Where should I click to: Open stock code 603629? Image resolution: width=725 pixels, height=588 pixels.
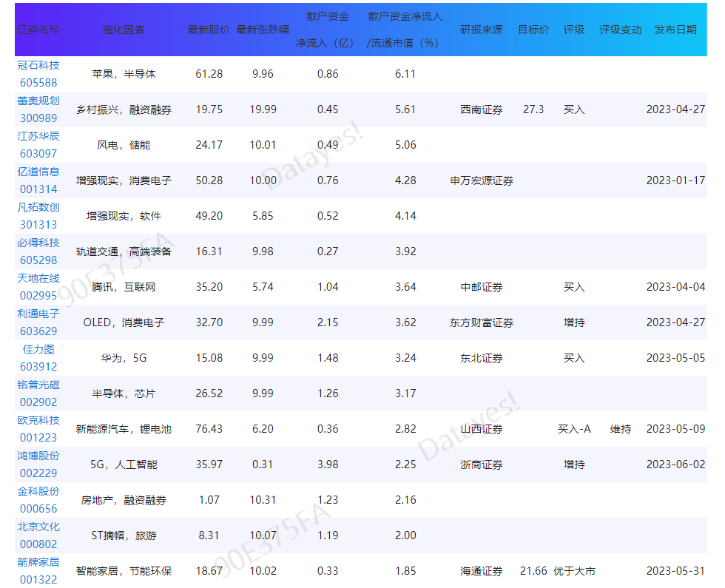point(38,331)
